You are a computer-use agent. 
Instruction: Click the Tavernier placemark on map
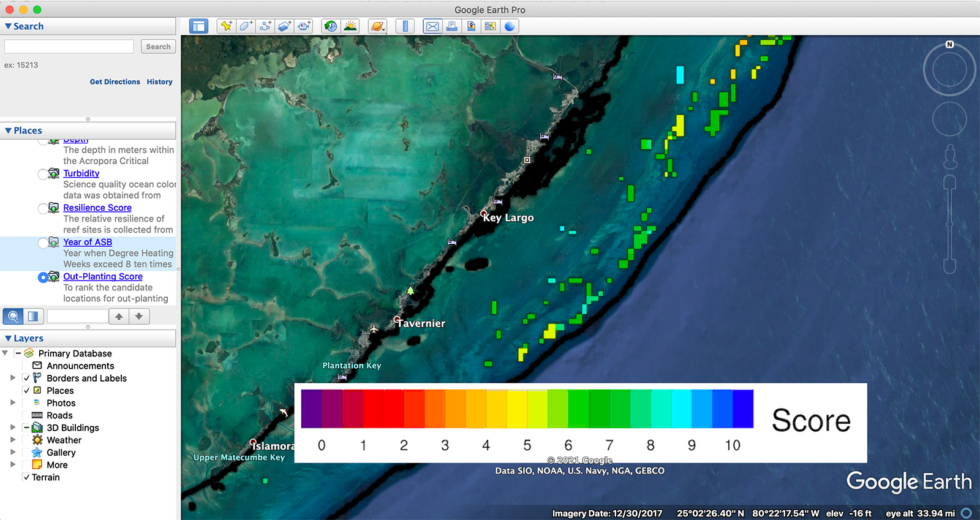tap(398, 320)
